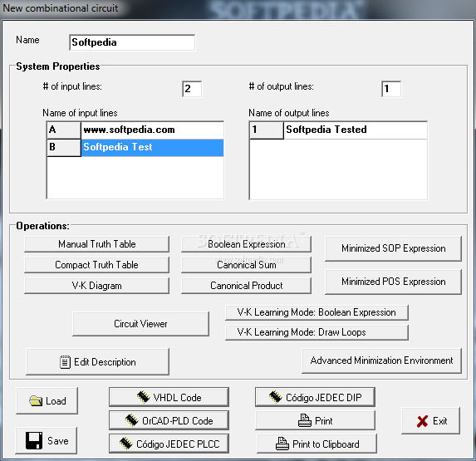
Task: Click the printer icon on Print to Clipboard
Action: click(x=282, y=444)
